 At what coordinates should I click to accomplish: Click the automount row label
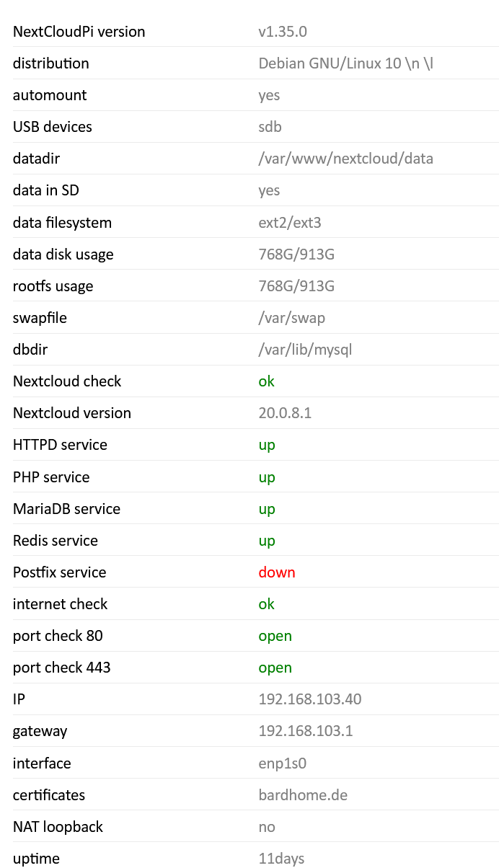(x=50, y=95)
